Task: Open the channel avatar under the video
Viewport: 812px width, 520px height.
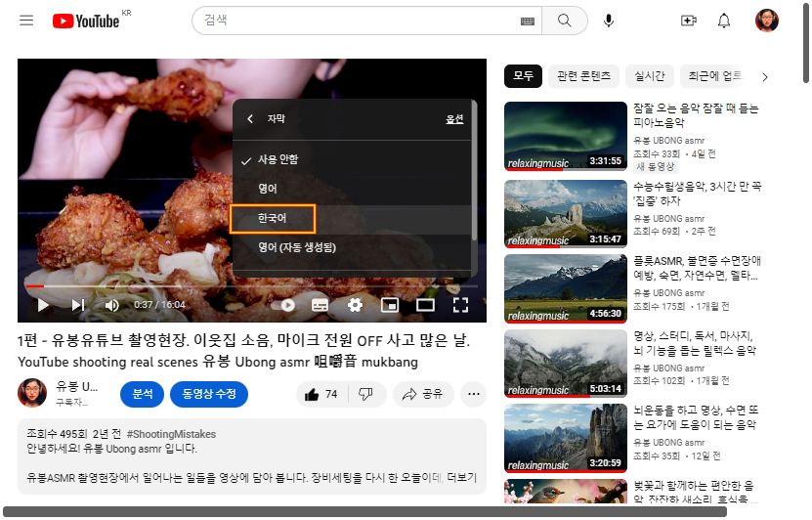Action: (x=32, y=393)
